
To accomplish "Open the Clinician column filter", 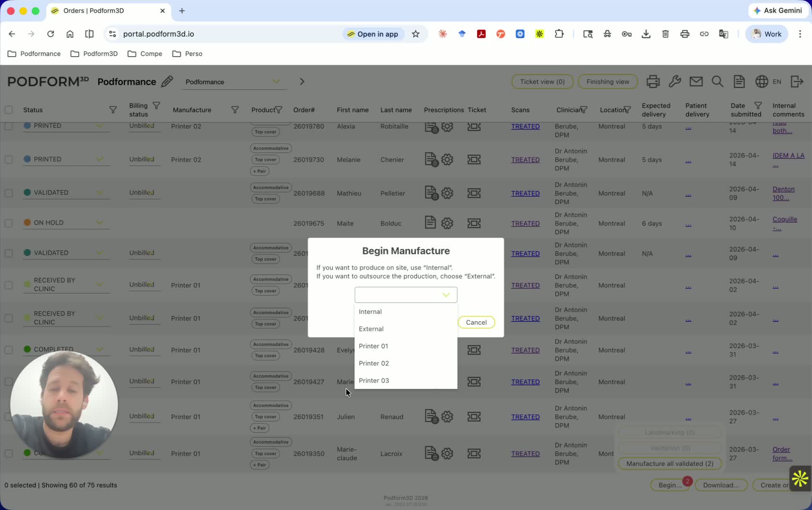I will (584, 110).
